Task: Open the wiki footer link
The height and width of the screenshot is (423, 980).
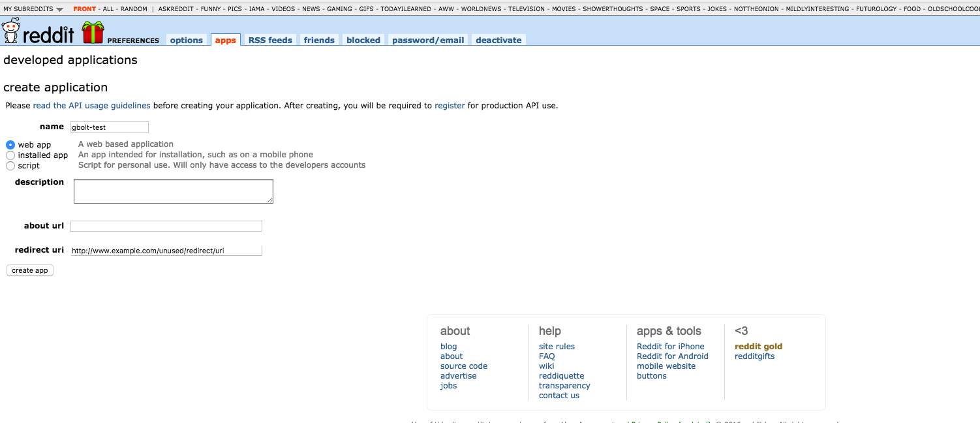Action: coord(547,366)
